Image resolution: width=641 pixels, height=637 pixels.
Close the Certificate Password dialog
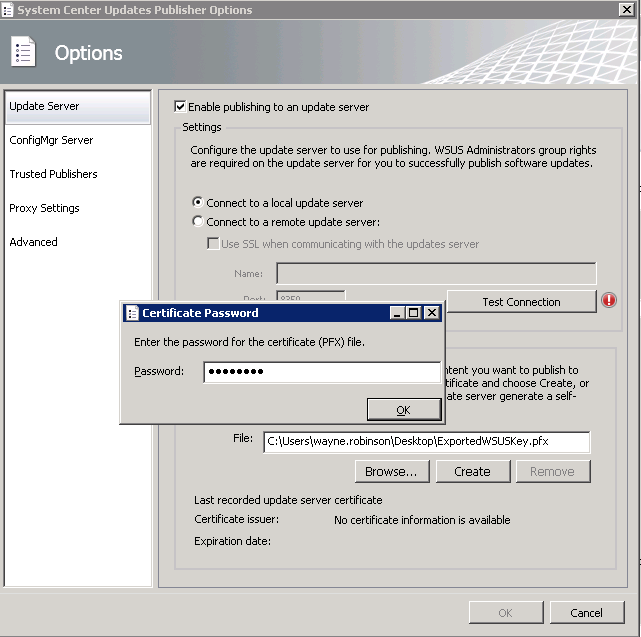431,313
